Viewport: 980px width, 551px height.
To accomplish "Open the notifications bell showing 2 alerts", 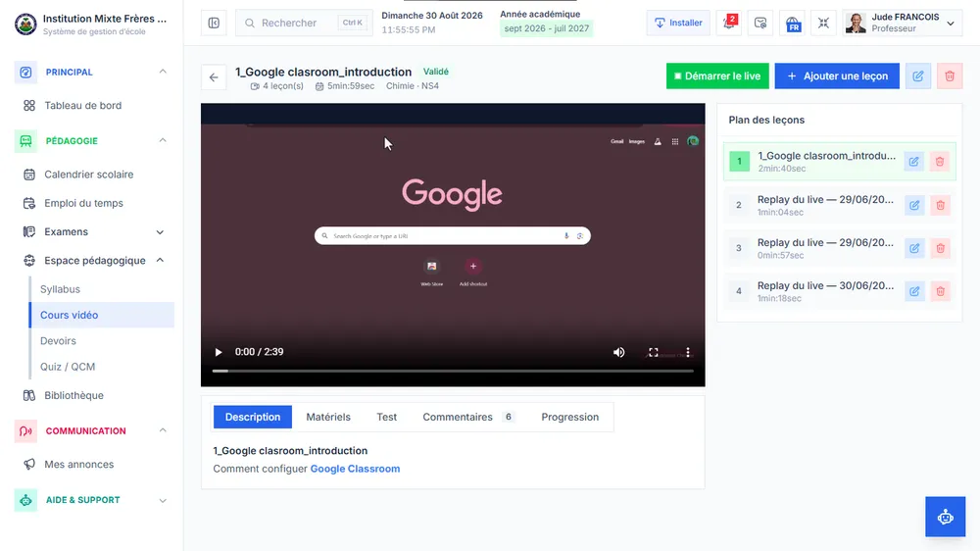I will click(729, 24).
